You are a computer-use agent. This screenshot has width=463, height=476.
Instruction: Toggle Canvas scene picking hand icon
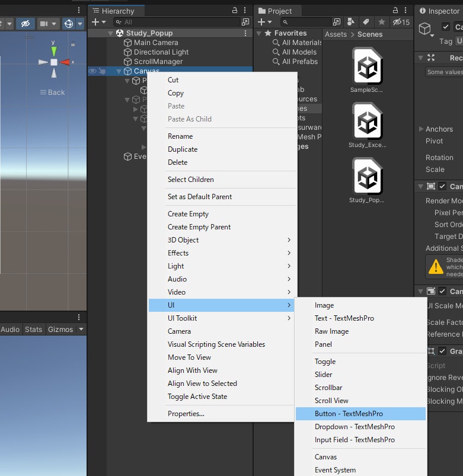coord(103,71)
